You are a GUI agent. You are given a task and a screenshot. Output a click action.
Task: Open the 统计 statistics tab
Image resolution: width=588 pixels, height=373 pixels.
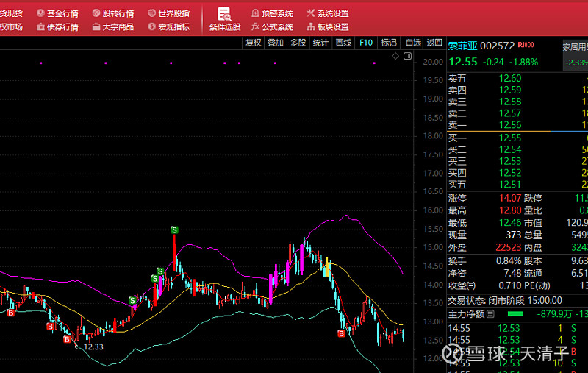[x=320, y=43]
